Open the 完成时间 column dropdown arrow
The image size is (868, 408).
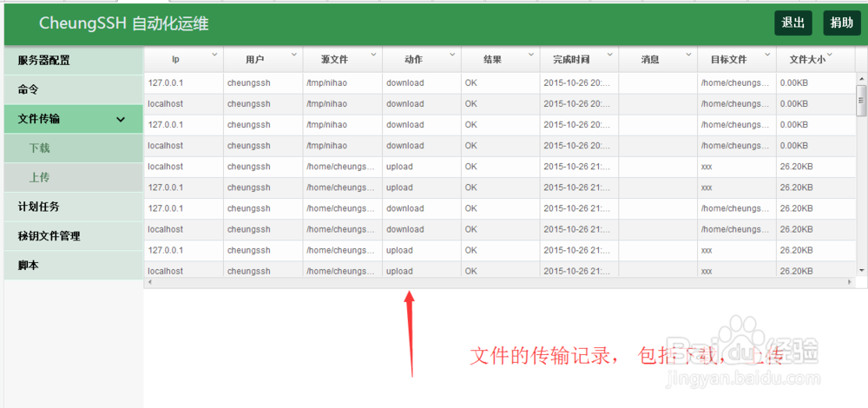(x=610, y=54)
